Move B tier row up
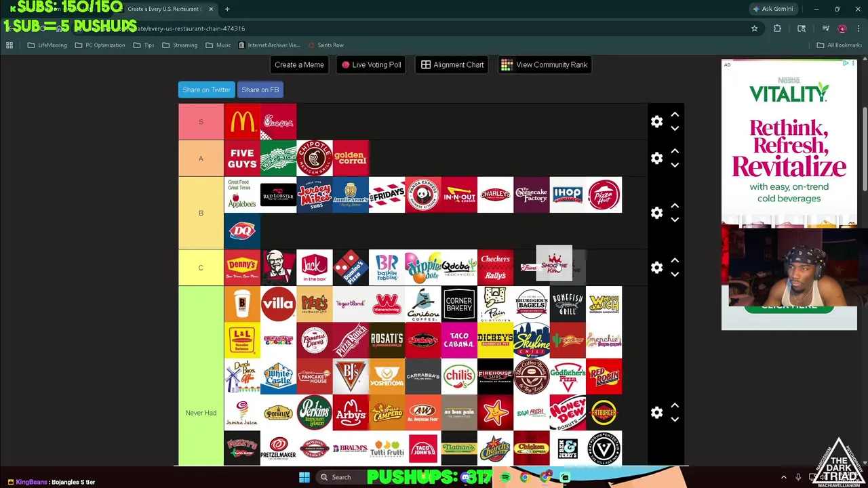Viewport: 868px width, 488px height. (675, 206)
